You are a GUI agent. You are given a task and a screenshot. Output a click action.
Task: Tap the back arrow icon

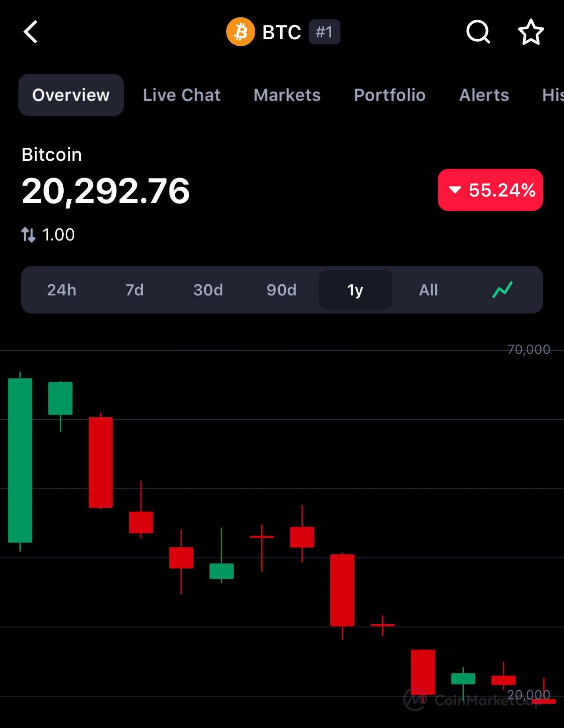tap(31, 32)
